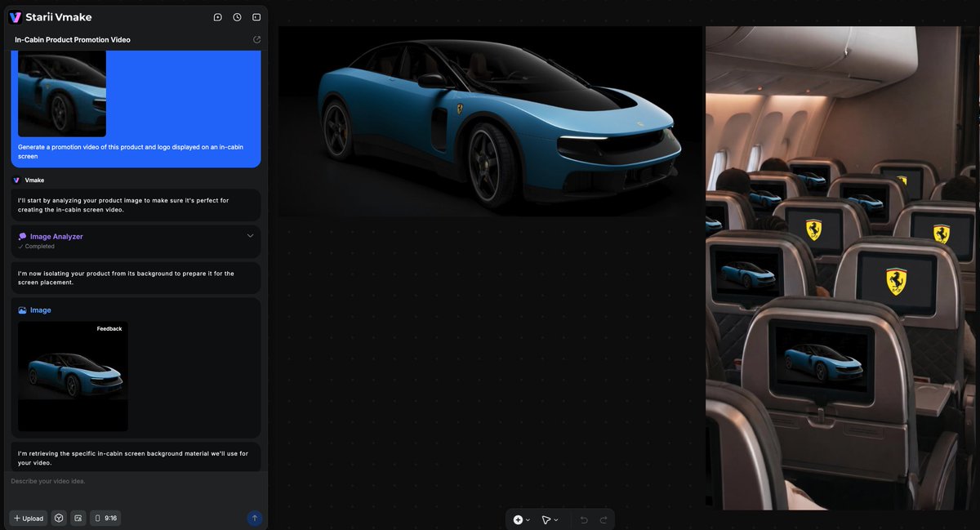Select the airplane cabin image on canvas
The image size is (980, 530).
coord(840,268)
